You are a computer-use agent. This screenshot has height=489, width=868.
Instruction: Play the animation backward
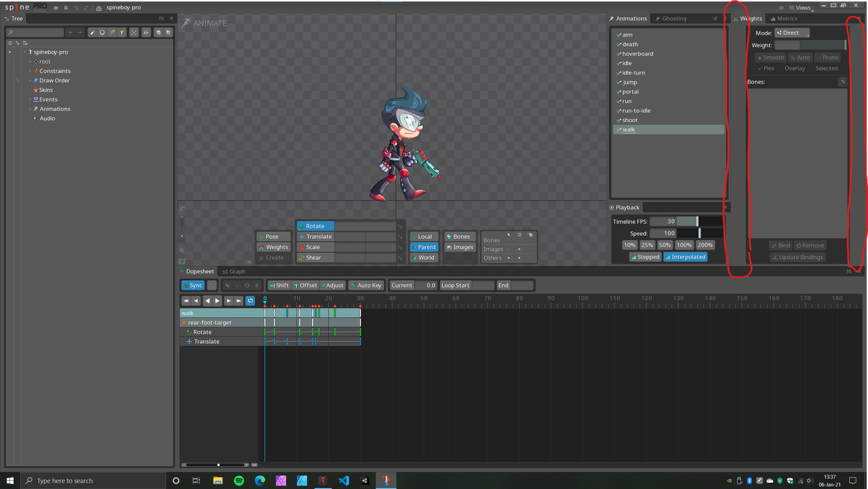pos(208,300)
